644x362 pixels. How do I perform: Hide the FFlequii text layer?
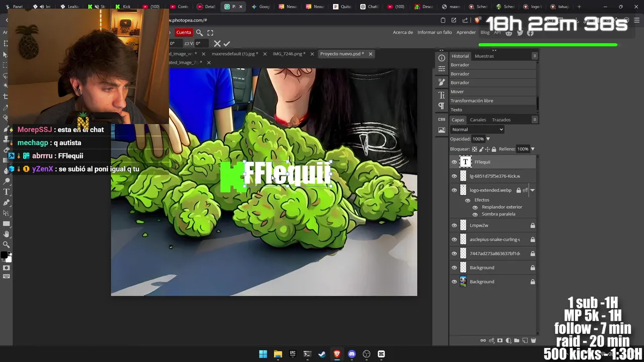pos(454,162)
